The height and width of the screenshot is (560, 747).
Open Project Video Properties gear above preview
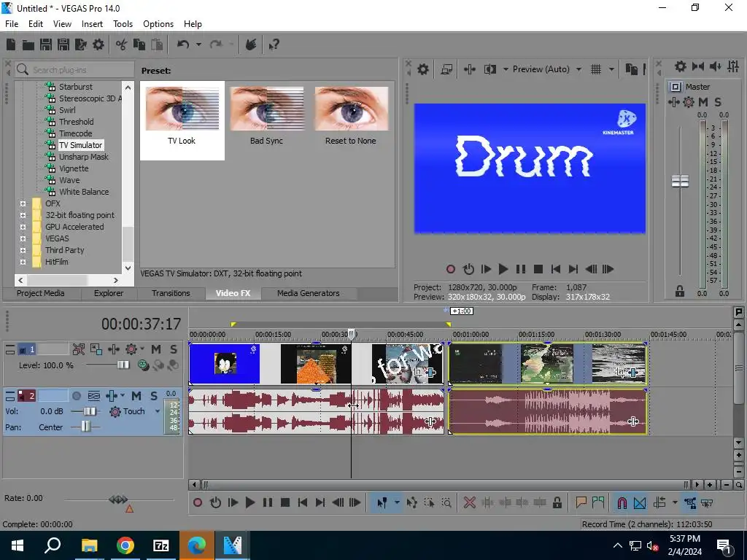pos(423,69)
